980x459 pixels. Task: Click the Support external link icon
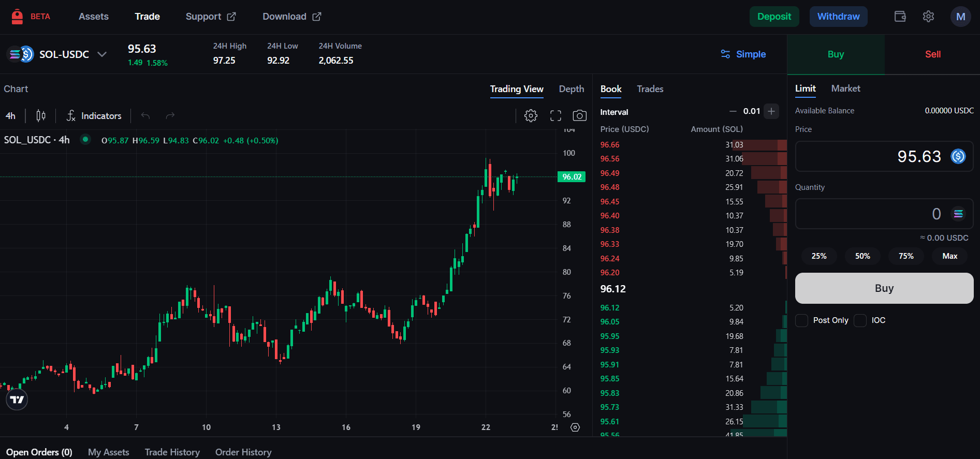click(x=231, y=17)
